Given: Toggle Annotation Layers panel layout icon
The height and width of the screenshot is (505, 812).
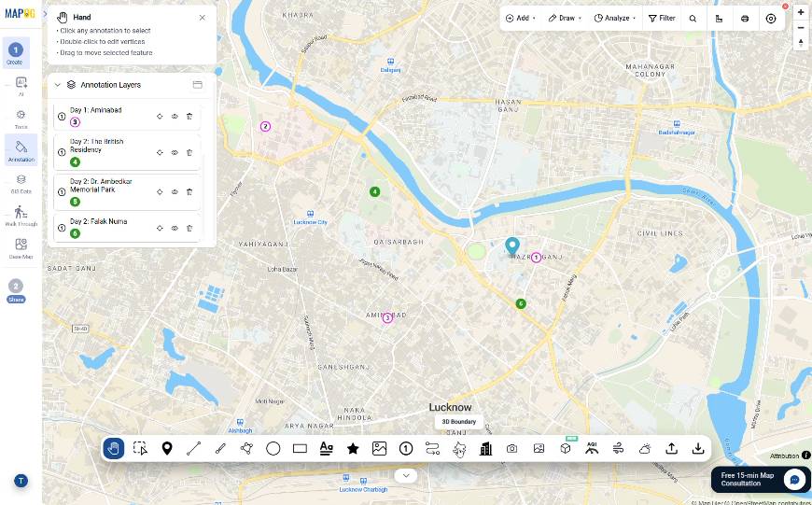Looking at the screenshot, I should (x=197, y=85).
